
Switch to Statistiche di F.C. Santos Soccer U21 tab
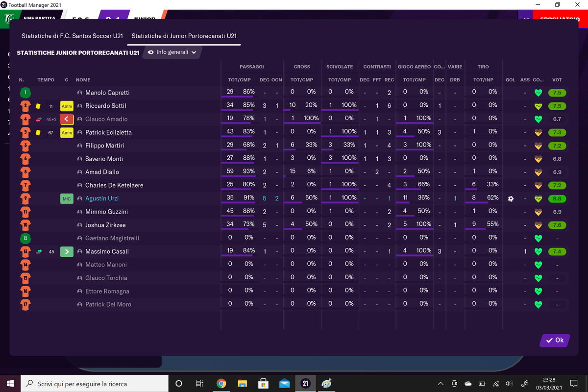coord(72,36)
